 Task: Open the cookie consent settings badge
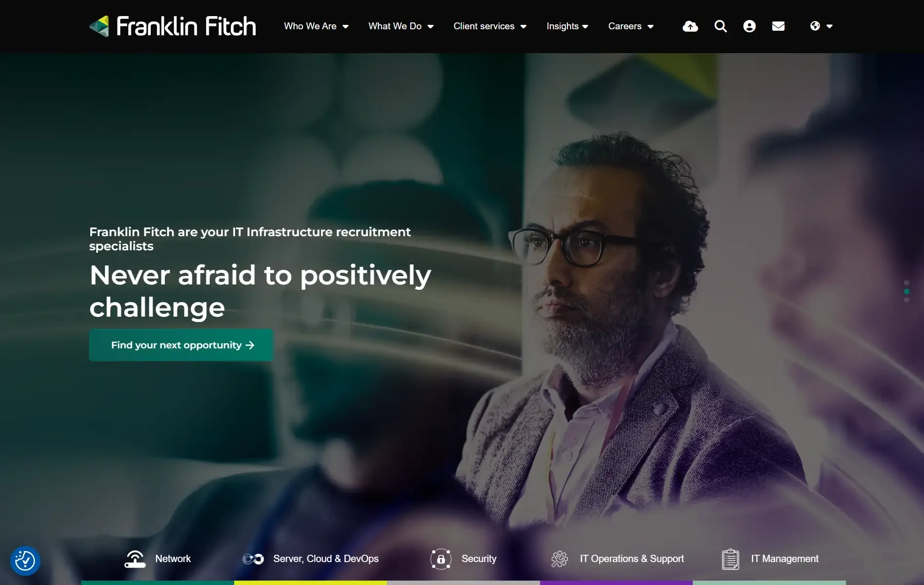[25, 561]
